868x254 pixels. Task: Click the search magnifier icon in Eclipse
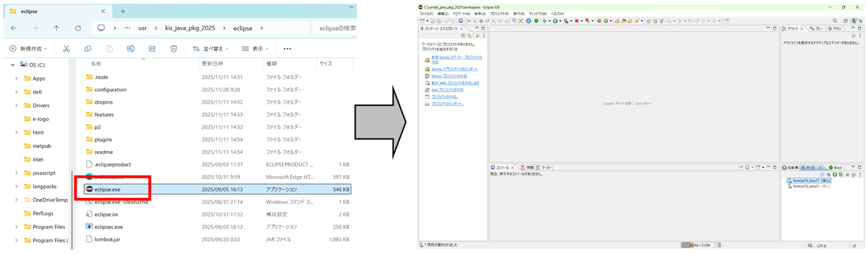(x=835, y=21)
